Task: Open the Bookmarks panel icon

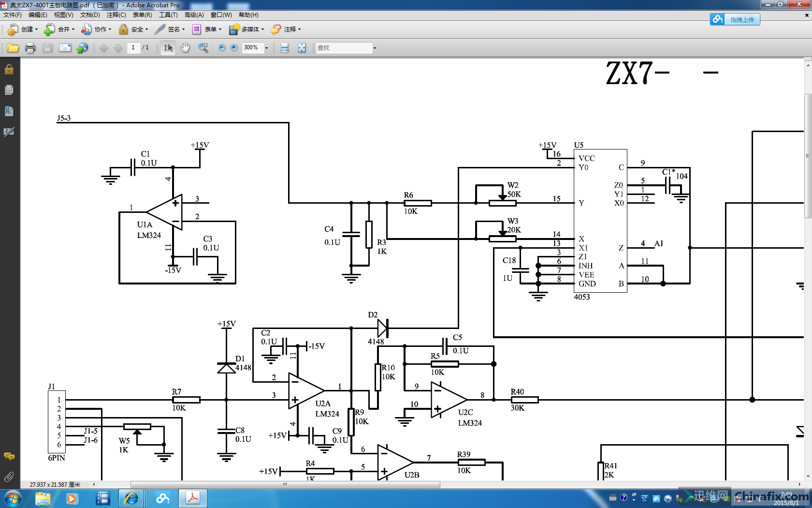Action: [9, 111]
